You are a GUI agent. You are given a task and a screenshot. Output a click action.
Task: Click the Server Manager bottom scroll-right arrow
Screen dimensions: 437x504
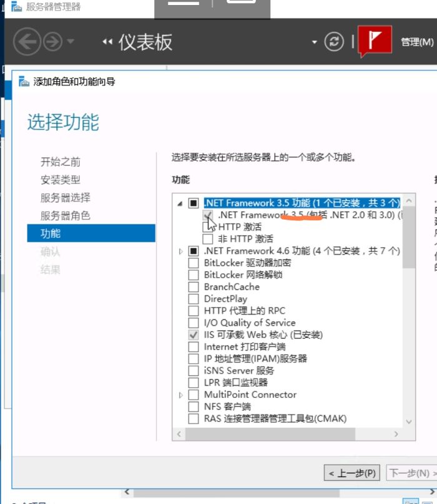(x=432, y=492)
